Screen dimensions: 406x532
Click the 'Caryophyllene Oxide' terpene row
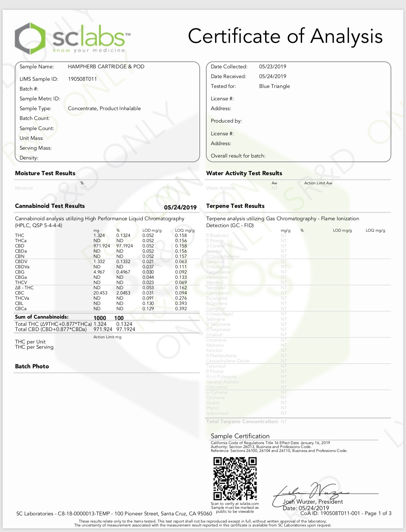[228, 361]
